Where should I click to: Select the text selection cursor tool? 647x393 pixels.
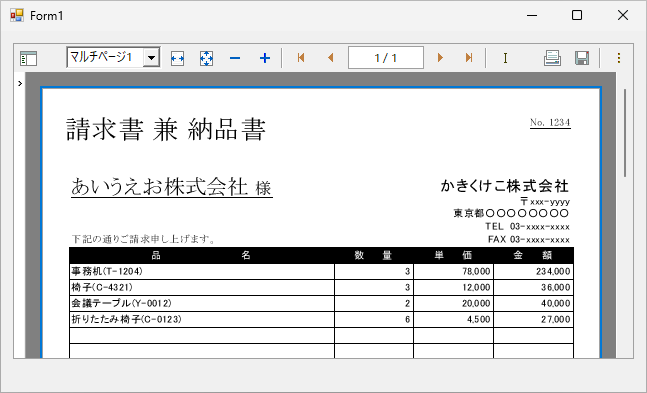(505, 58)
